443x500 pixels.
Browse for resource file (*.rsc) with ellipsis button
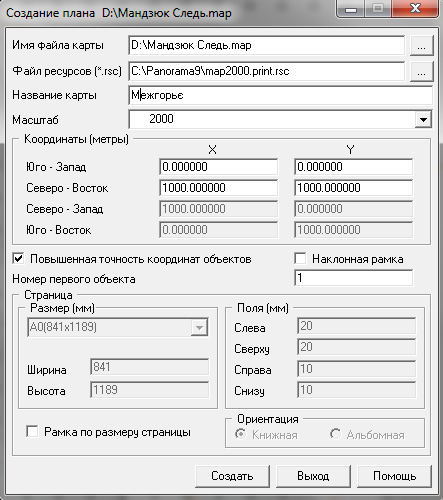[x=421, y=71]
